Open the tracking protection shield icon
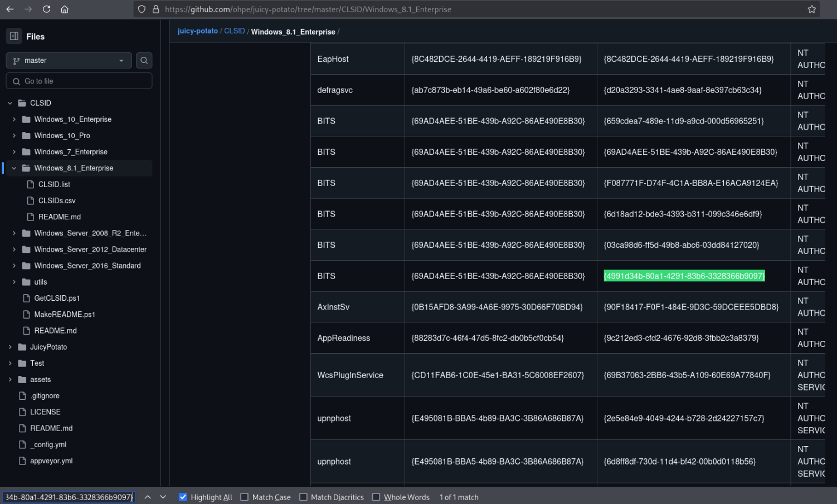Image resolution: width=837 pixels, height=504 pixels. coord(142,9)
